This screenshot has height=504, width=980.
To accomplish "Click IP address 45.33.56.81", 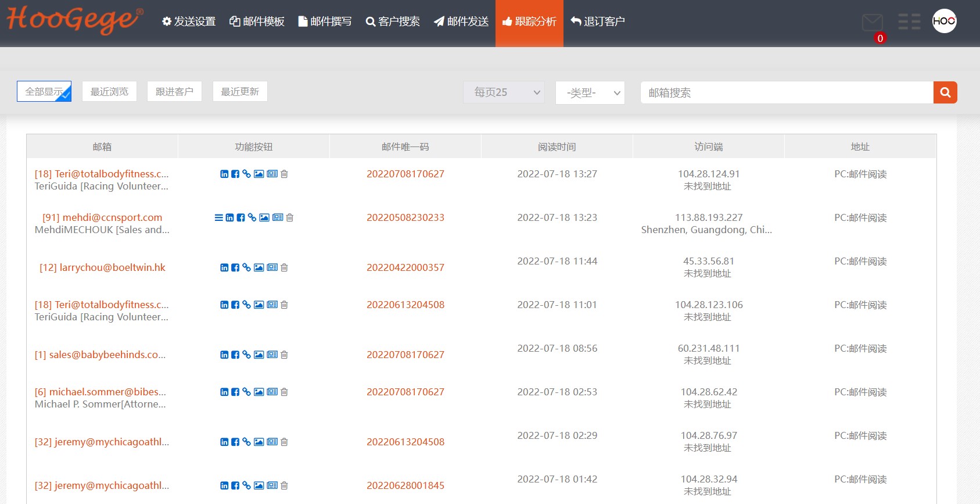I will [709, 261].
